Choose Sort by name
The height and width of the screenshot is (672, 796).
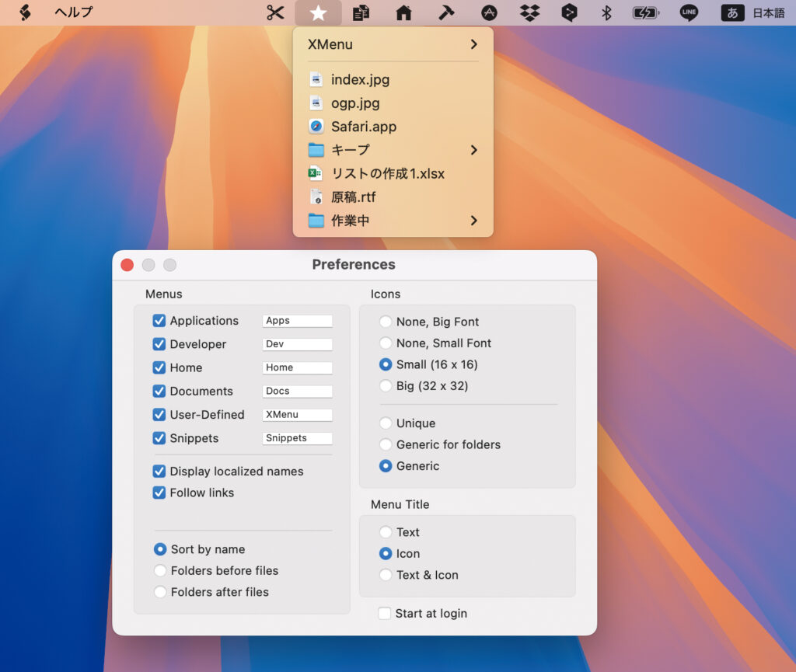point(160,549)
